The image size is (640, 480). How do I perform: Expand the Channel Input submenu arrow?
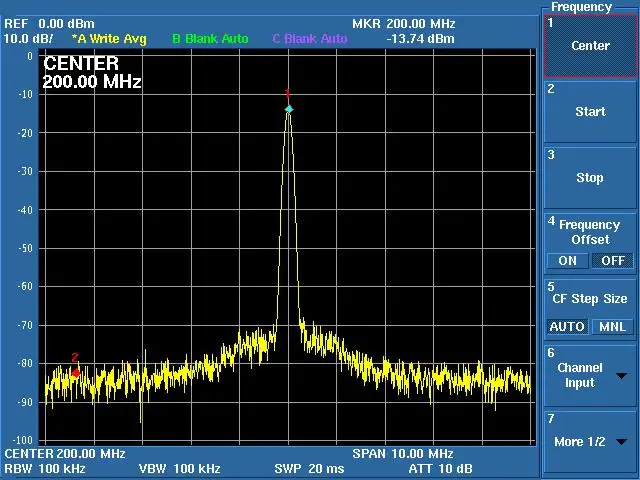[622, 376]
